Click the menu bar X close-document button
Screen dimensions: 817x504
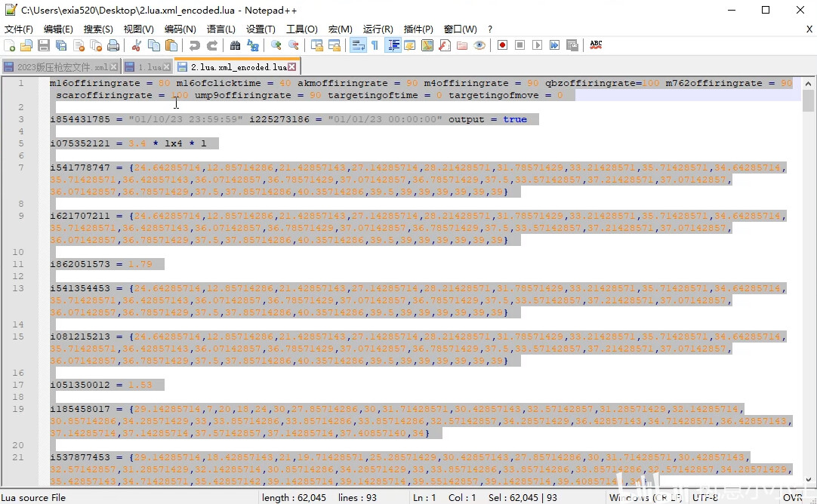809,29
